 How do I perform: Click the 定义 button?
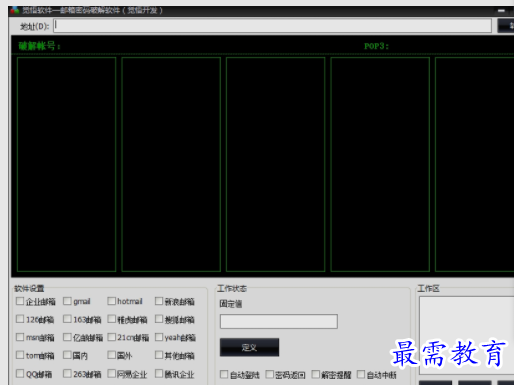click(249, 347)
